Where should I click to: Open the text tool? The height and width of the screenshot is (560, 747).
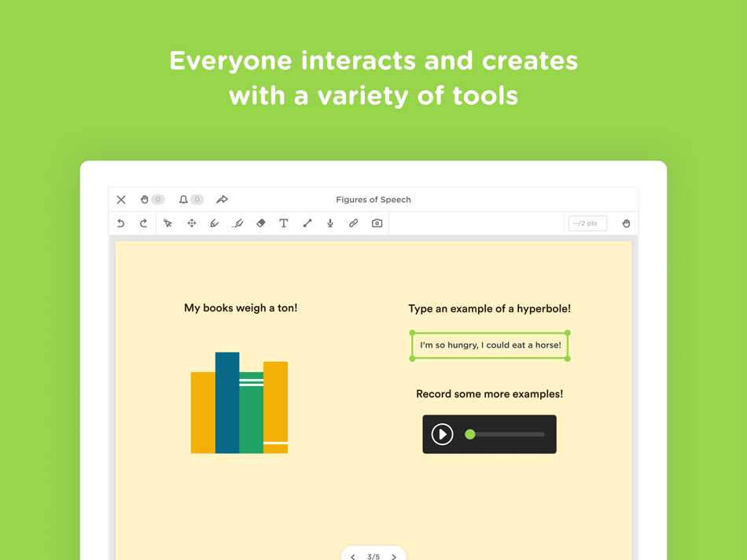click(284, 223)
